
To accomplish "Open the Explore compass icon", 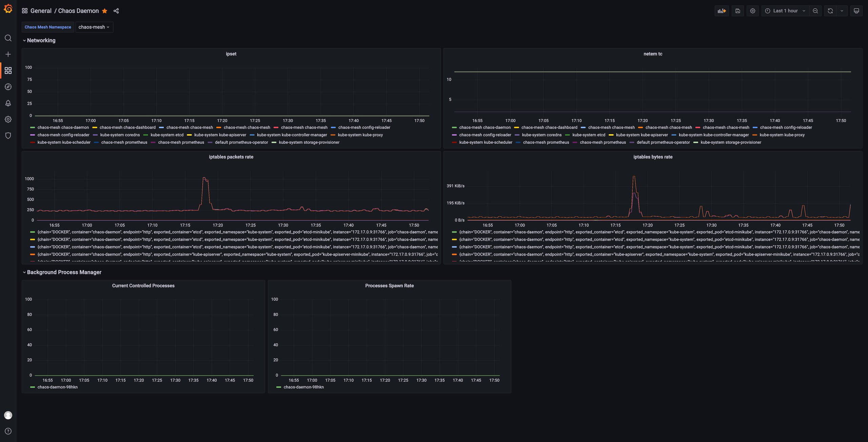I will coord(8,87).
